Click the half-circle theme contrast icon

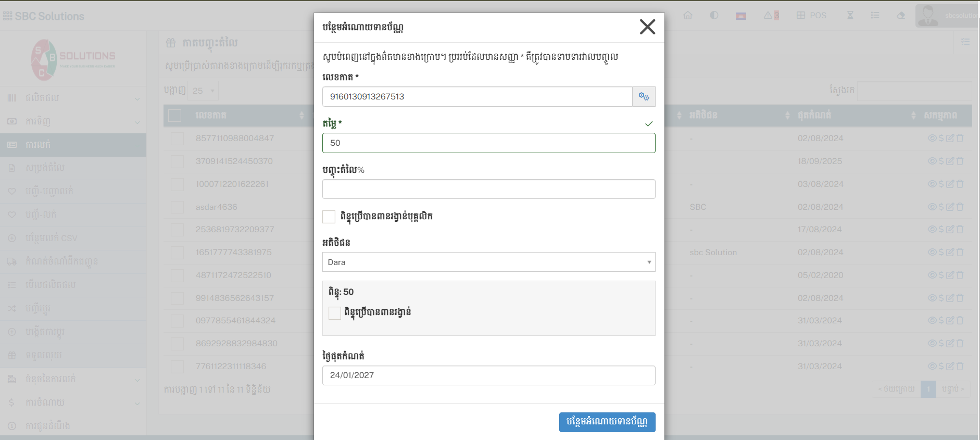point(714,16)
